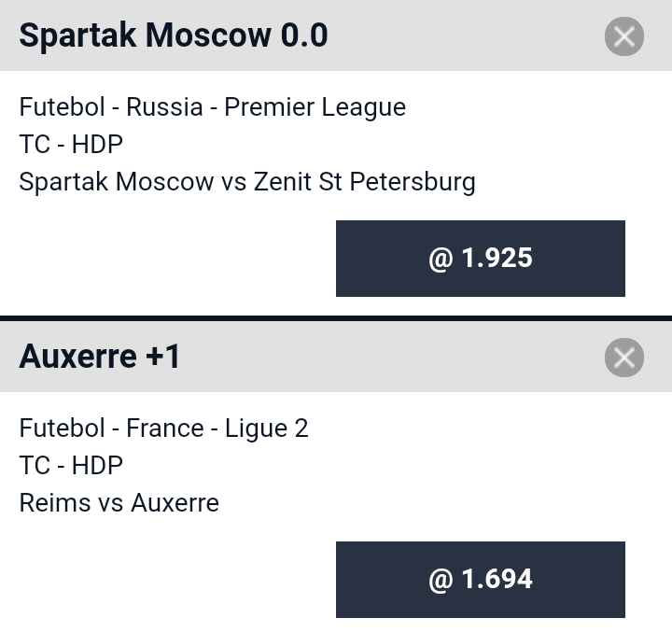
Task: Click Futebol - Russia - Premier League text
Action: [x=213, y=107]
